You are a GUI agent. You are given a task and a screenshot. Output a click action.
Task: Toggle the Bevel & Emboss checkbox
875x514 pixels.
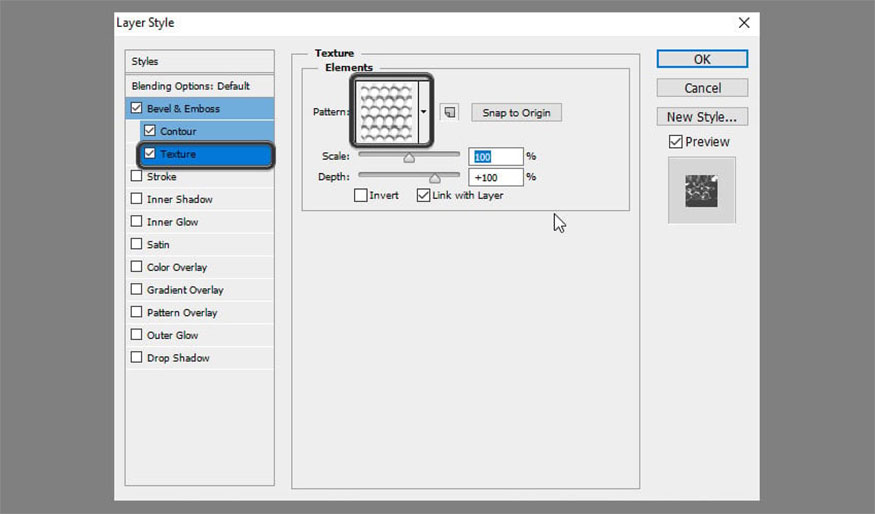click(136, 108)
